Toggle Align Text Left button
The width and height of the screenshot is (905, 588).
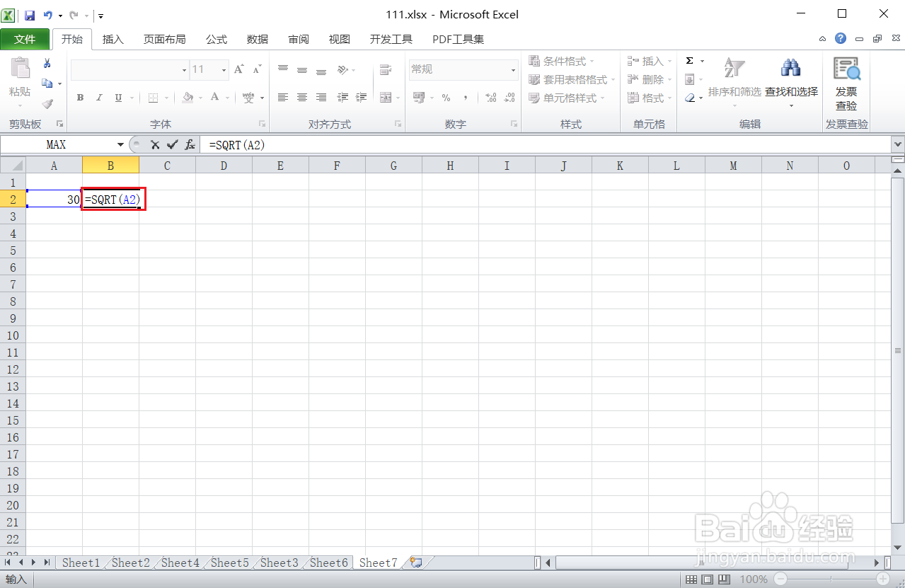tap(283, 98)
